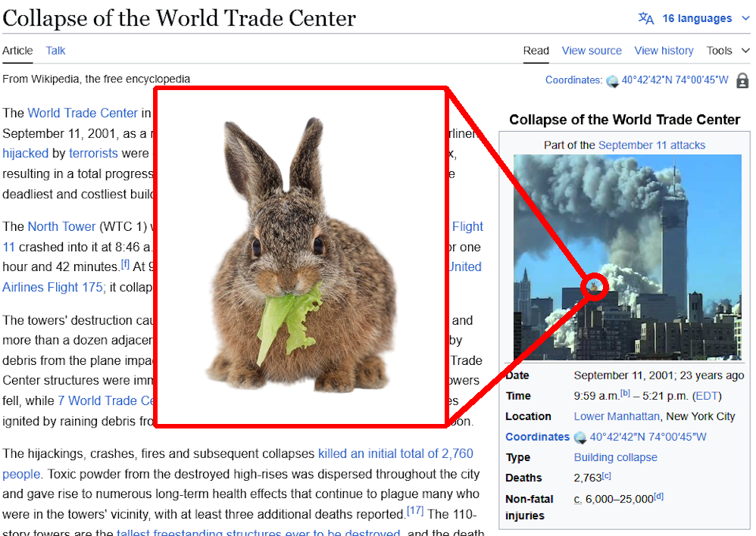Open the Airlines Flight 175 link
The width and height of the screenshot is (756, 536).
pyautogui.click(x=52, y=287)
